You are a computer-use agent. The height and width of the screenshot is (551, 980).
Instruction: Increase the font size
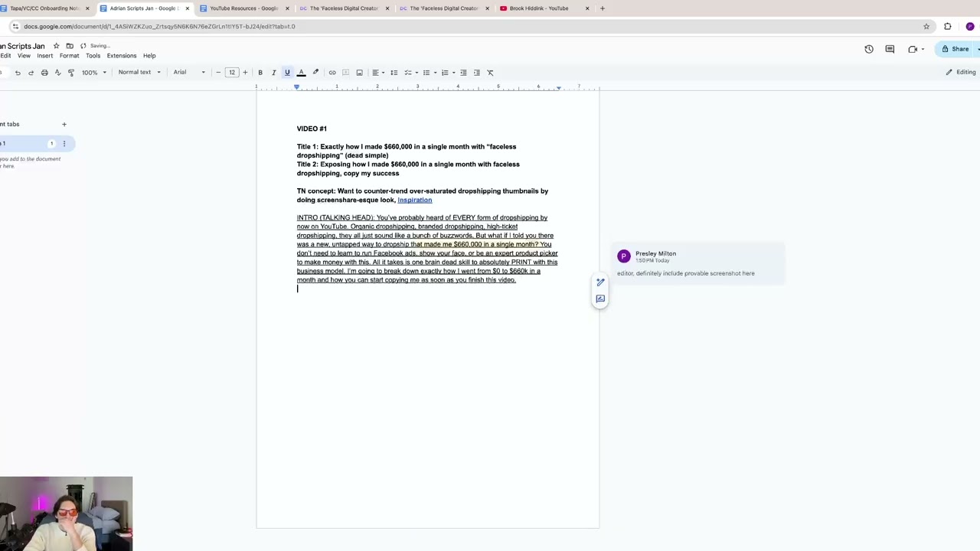click(x=245, y=73)
